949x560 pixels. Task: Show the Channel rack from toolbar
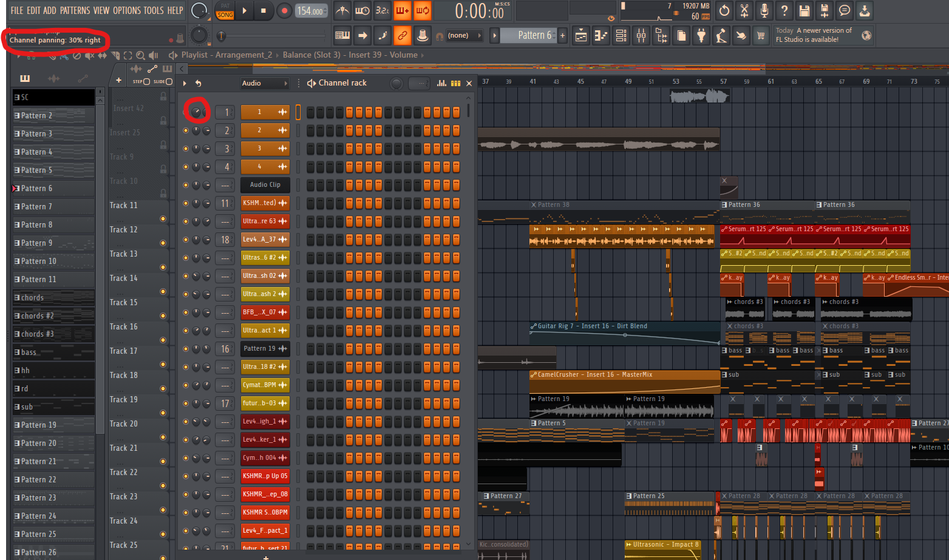point(621,36)
